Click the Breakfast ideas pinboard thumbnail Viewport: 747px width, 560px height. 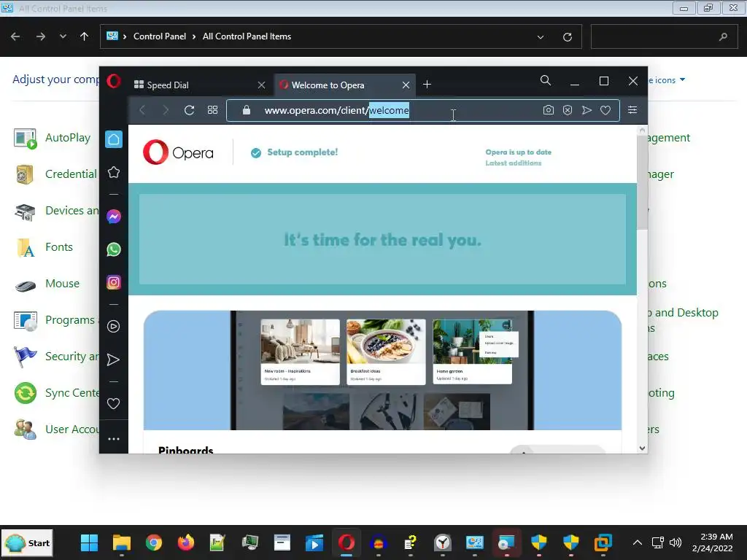(x=386, y=352)
